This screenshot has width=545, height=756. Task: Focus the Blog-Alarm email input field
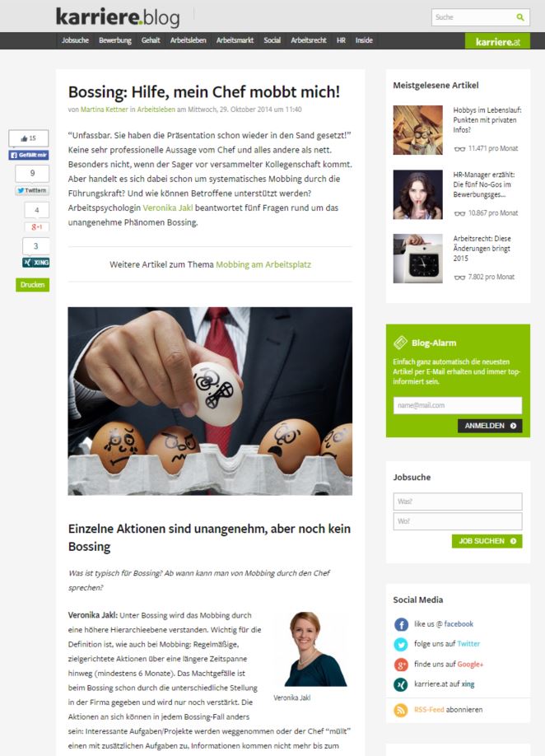pos(457,405)
